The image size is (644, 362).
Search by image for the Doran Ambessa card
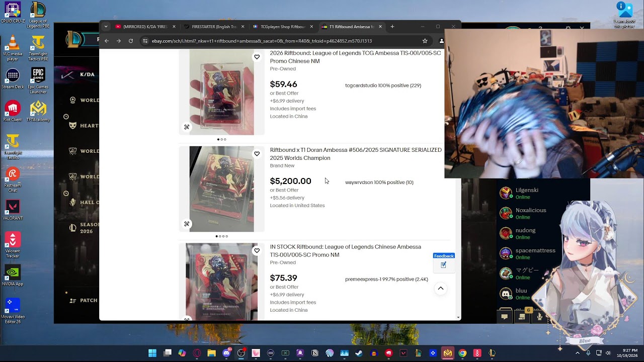pos(187,224)
